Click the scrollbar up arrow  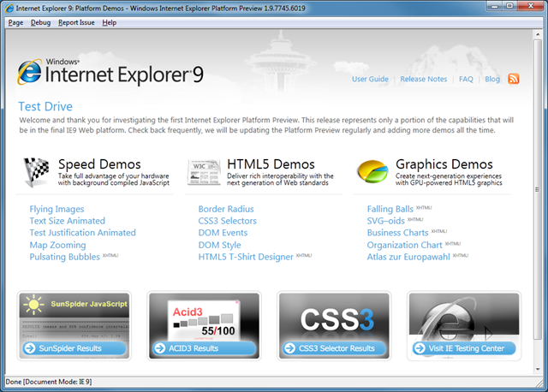pyautogui.click(x=538, y=34)
